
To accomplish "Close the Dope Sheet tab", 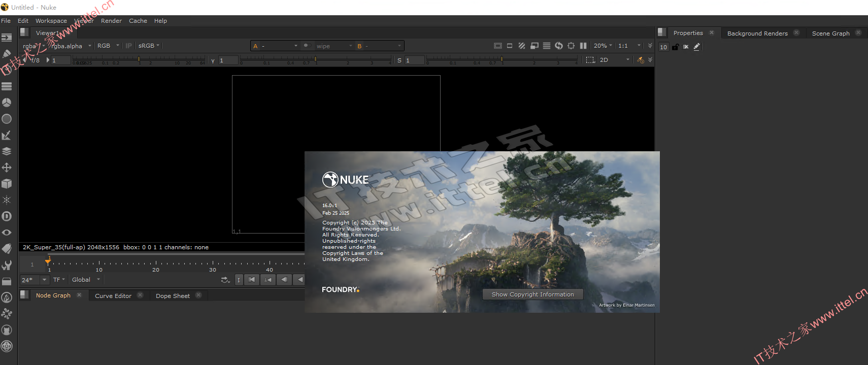I will pyautogui.click(x=198, y=295).
